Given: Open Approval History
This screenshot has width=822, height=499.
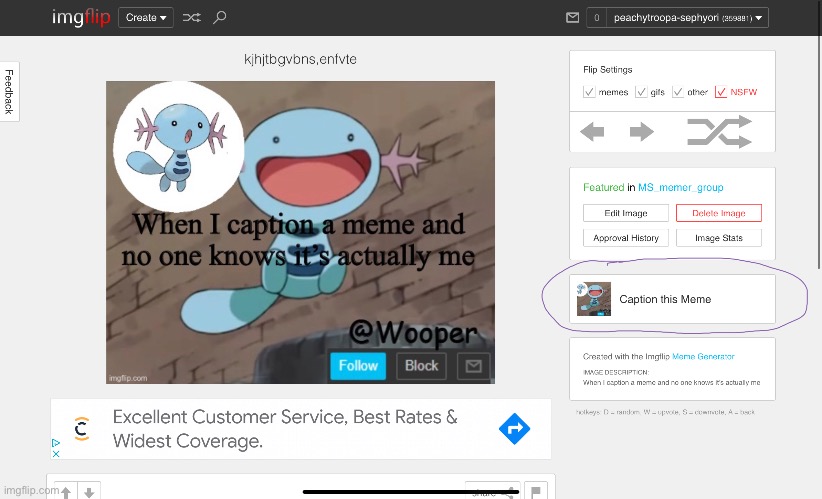Looking at the screenshot, I should click(626, 238).
